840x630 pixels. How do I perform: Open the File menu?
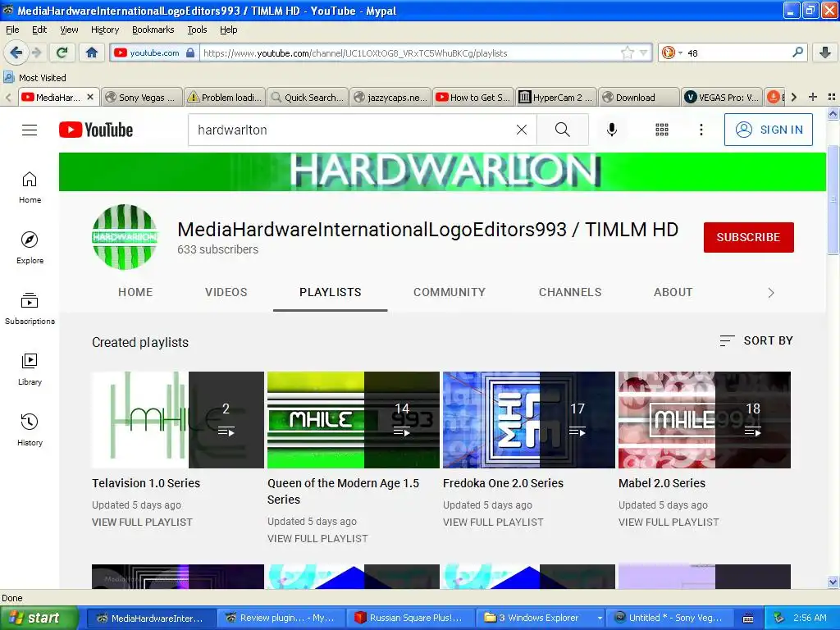(x=12, y=30)
